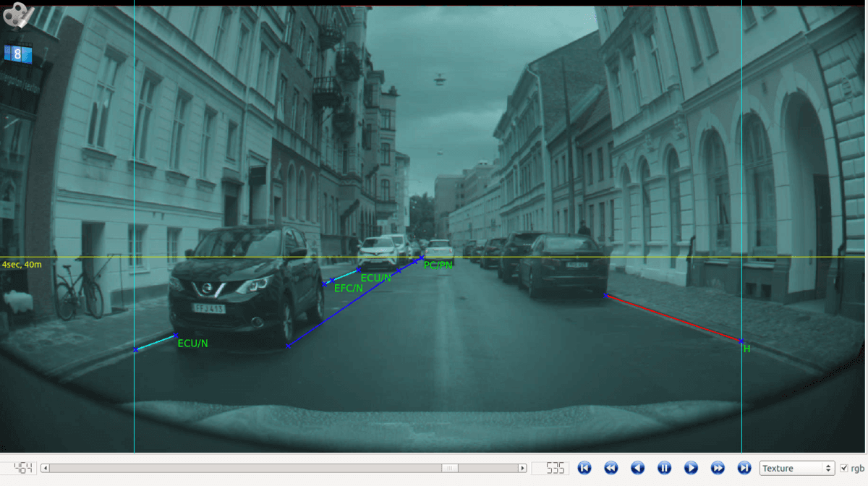Click the fast-forward playback button

pos(718,468)
